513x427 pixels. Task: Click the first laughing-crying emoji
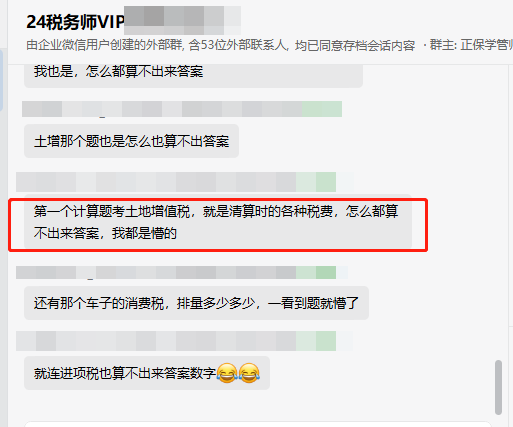click(x=227, y=373)
